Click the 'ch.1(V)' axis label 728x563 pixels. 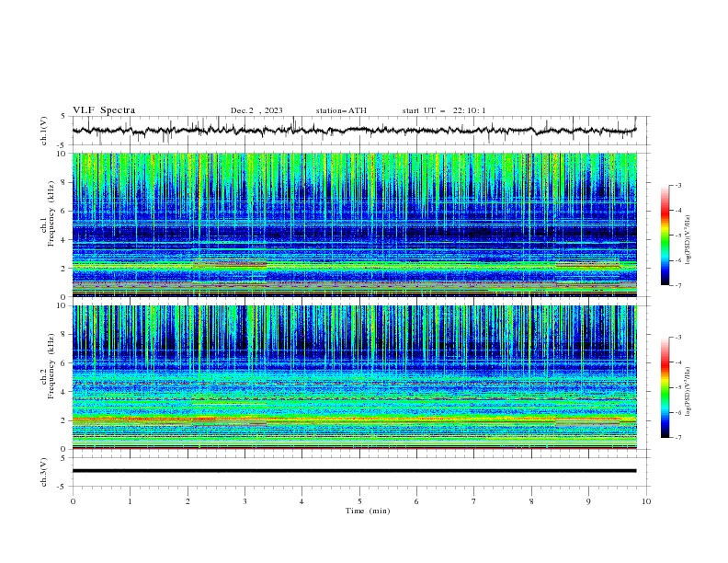[43, 131]
